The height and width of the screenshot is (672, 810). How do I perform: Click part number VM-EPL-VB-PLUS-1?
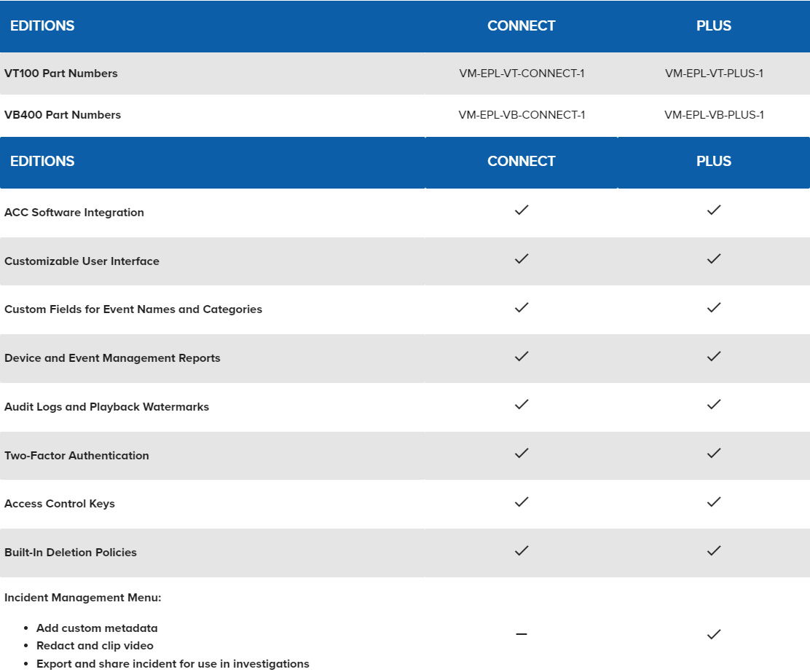pyautogui.click(x=714, y=114)
